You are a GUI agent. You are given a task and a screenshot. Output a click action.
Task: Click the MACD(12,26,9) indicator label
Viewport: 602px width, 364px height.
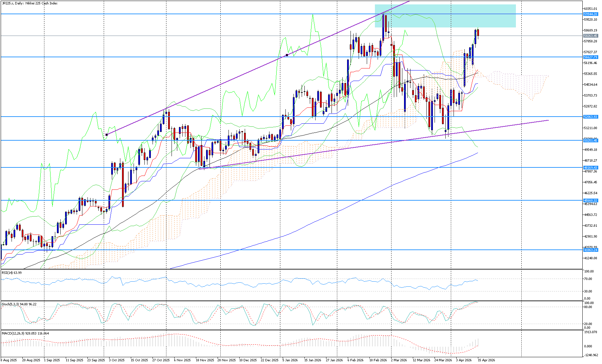(x=25, y=333)
